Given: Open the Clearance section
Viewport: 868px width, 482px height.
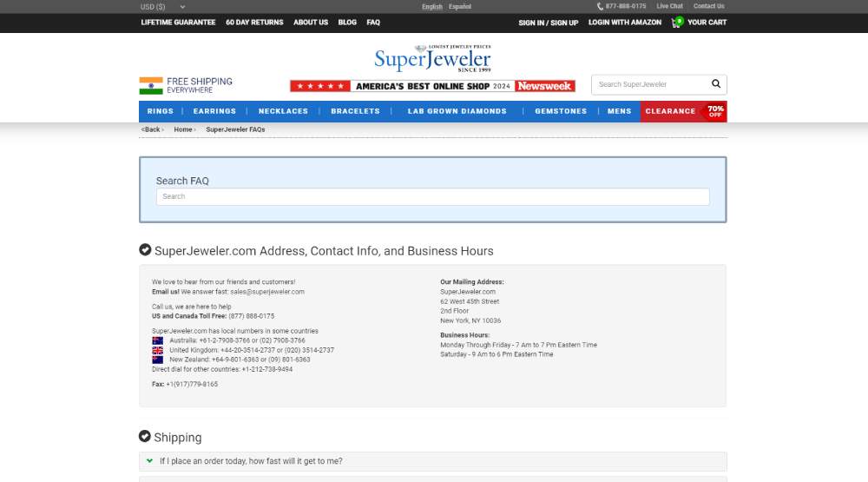Looking at the screenshot, I should point(670,111).
